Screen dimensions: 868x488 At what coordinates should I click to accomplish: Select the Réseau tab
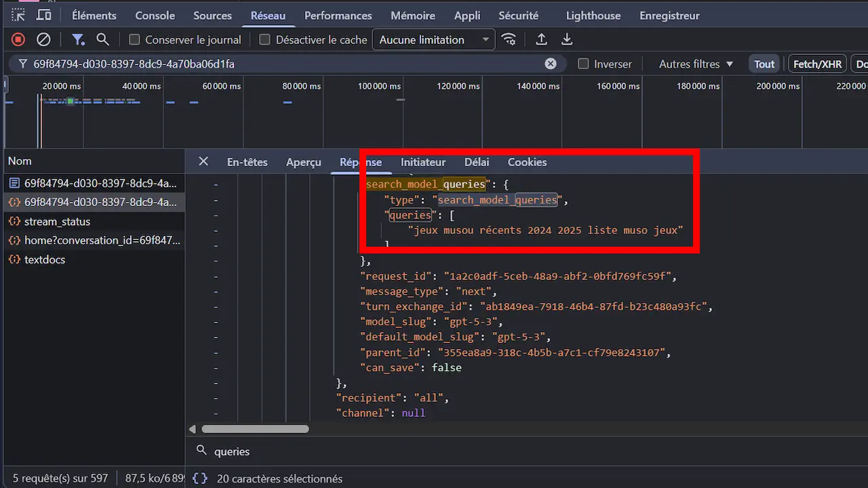pyautogui.click(x=268, y=16)
